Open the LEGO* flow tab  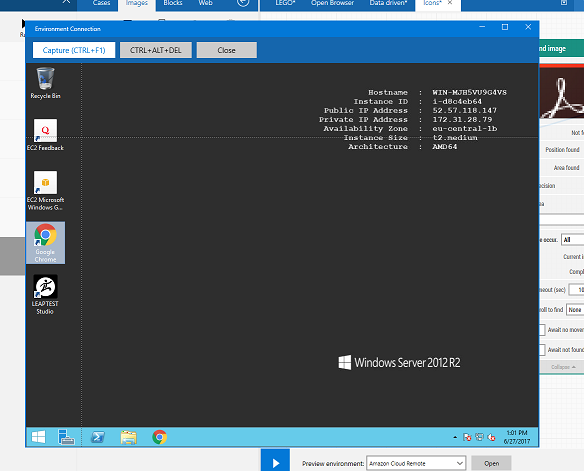click(285, 3)
